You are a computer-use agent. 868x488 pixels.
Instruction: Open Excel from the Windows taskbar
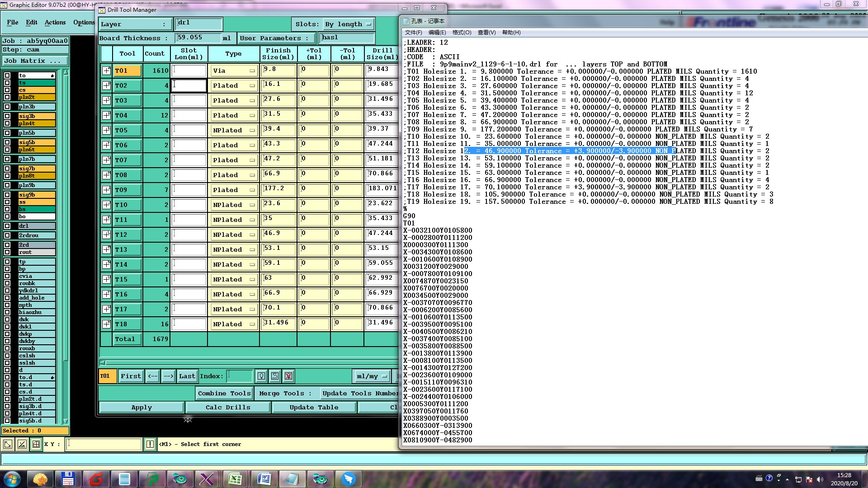tap(235, 479)
